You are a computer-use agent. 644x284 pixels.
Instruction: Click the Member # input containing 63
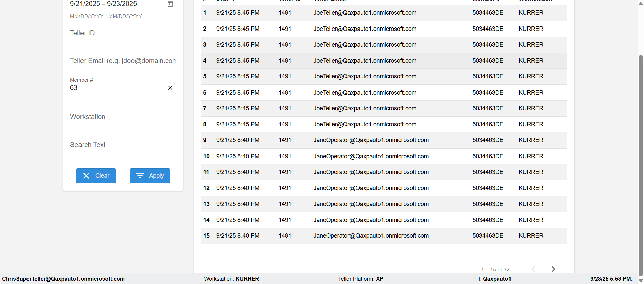coord(117,88)
